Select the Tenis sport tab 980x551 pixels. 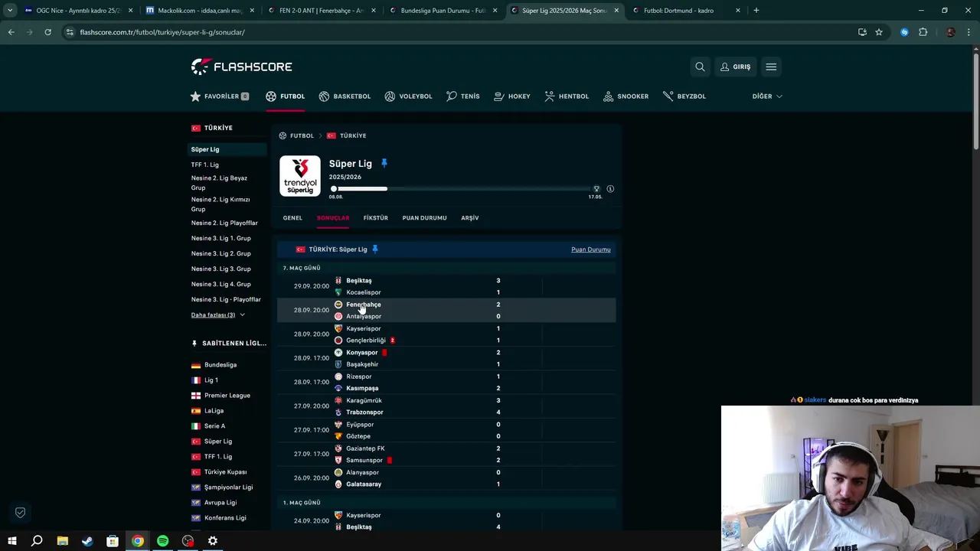[463, 96]
